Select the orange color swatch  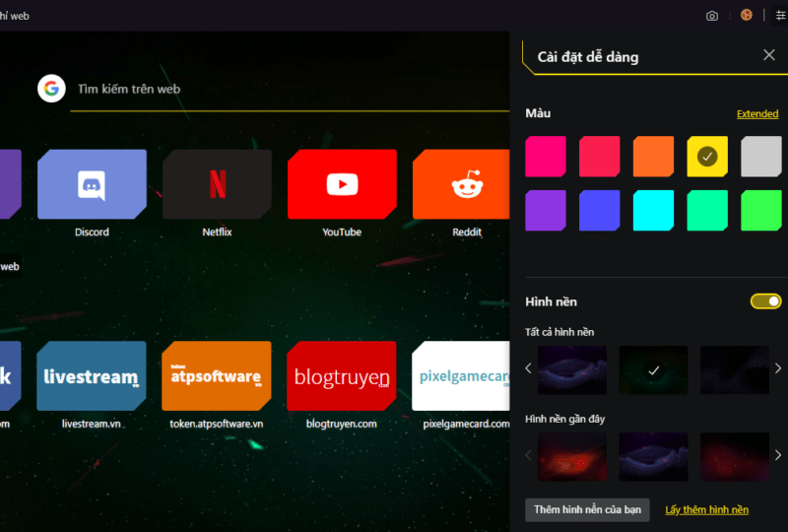coord(653,157)
